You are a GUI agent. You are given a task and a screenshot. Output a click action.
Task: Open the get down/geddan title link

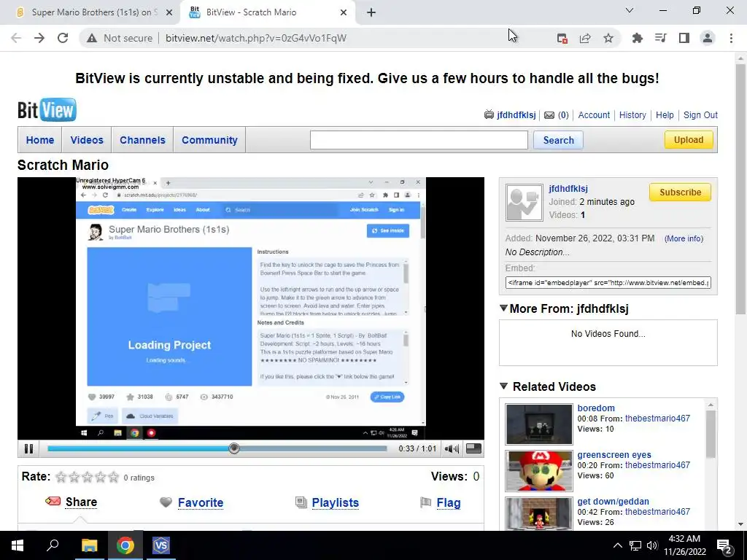(613, 502)
